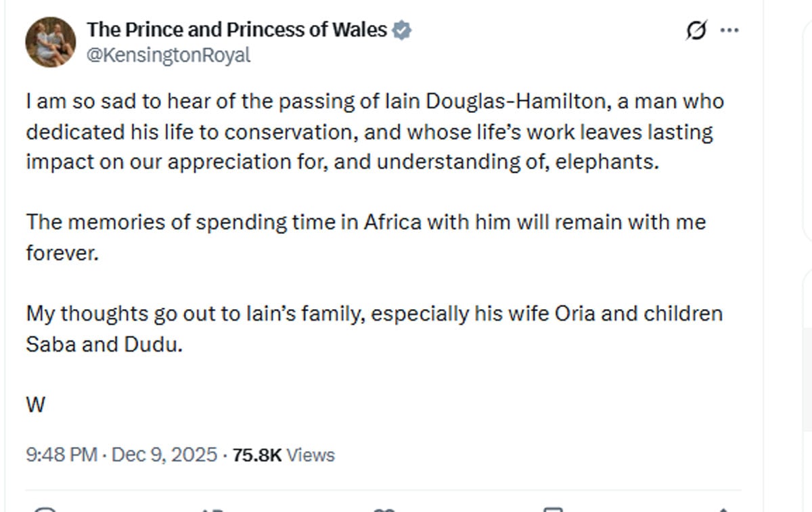This screenshot has height=512, width=812.
Task: Click the words "Saba and Dudu"
Action: point(104,344)
